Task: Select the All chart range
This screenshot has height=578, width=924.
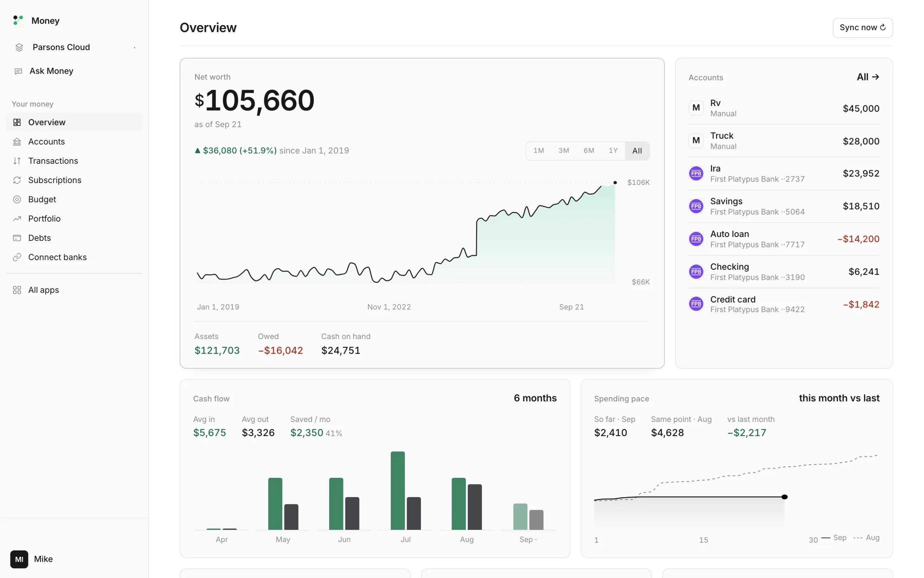Action: point(637,151)
